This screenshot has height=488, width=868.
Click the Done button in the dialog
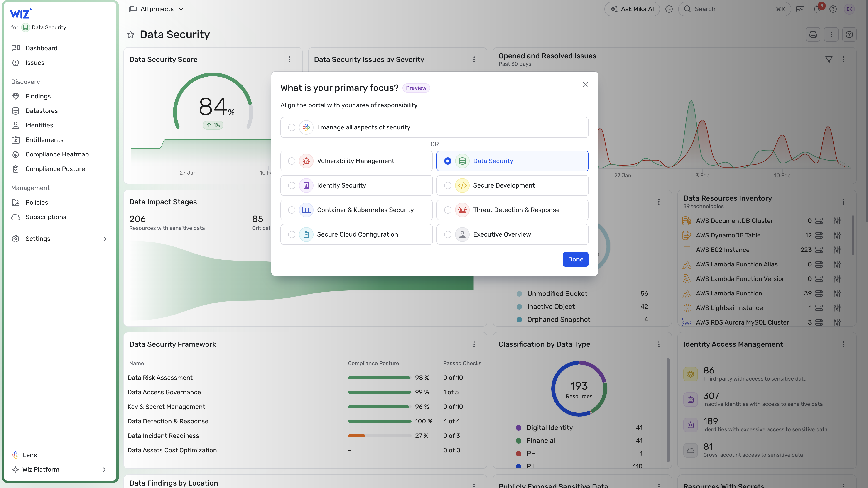576,259
